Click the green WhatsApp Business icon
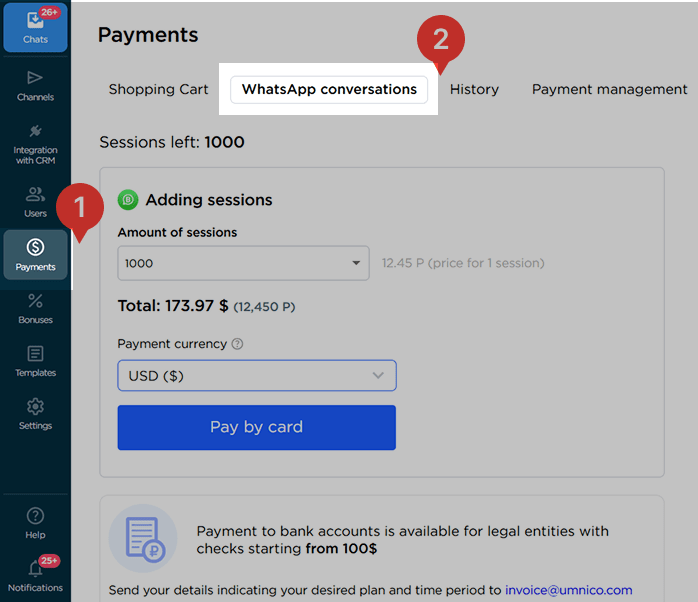Viewport: 698px width, 602px height. point(128,200)
